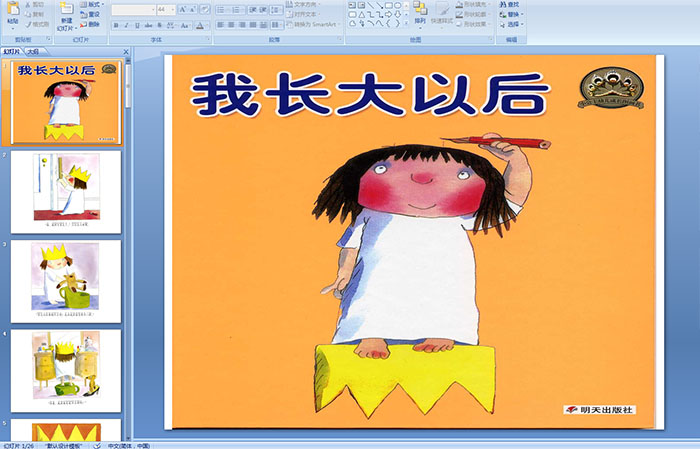The width and height of the screenshot is (700, 449).
Task: Click the font color A swatch
Action: coord(200,25)
